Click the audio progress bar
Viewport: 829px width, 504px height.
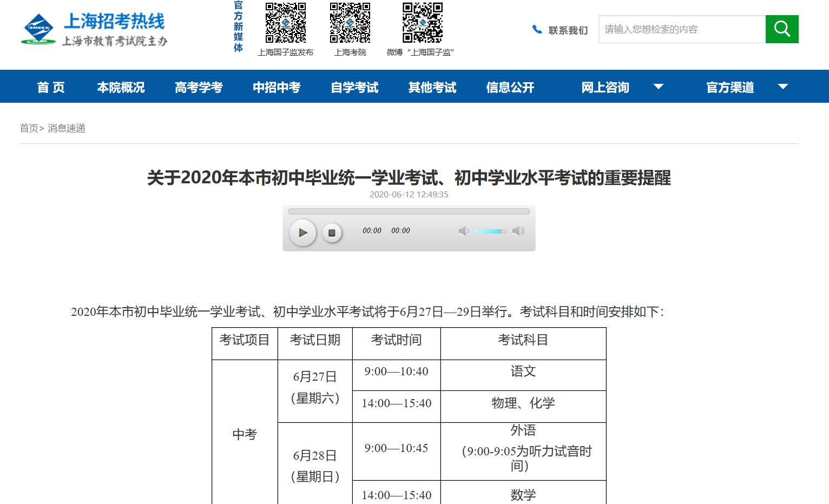(x=409, y=211)
